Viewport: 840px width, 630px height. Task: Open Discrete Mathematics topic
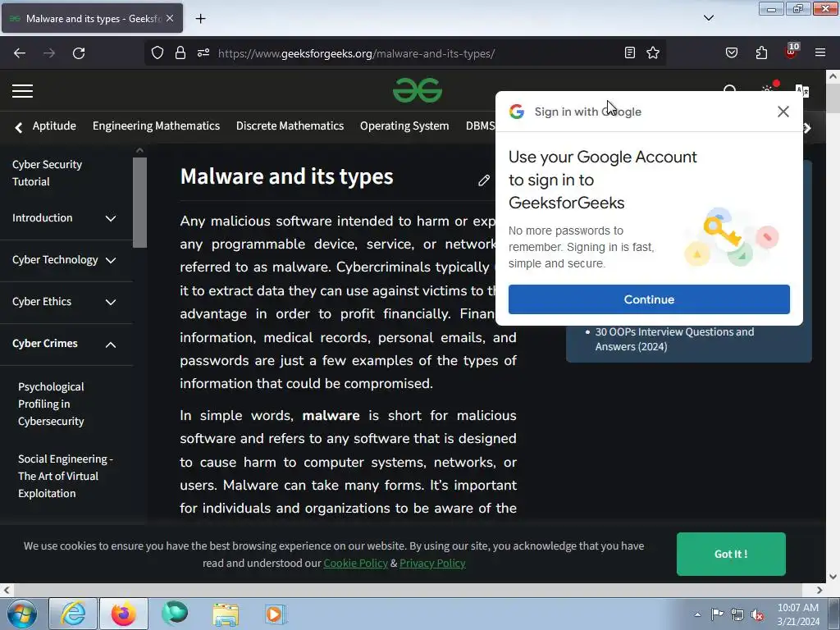coord(290,126)
